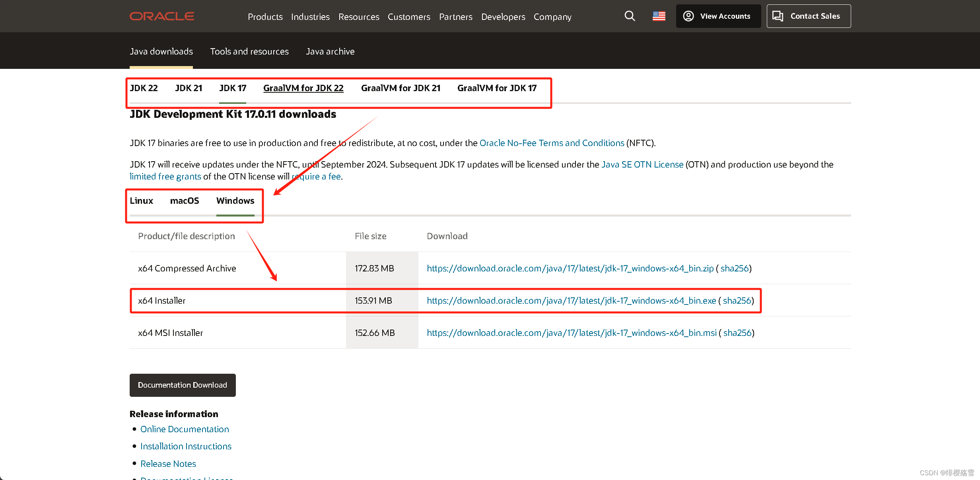
Task: Click the x64 MSI Installer description
Action: (x=170, y=333)
